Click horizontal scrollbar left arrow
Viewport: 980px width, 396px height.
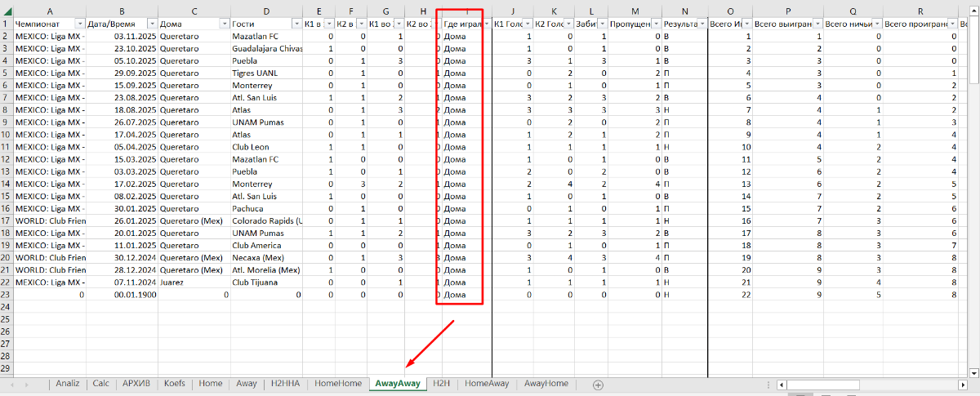point(782,384)
